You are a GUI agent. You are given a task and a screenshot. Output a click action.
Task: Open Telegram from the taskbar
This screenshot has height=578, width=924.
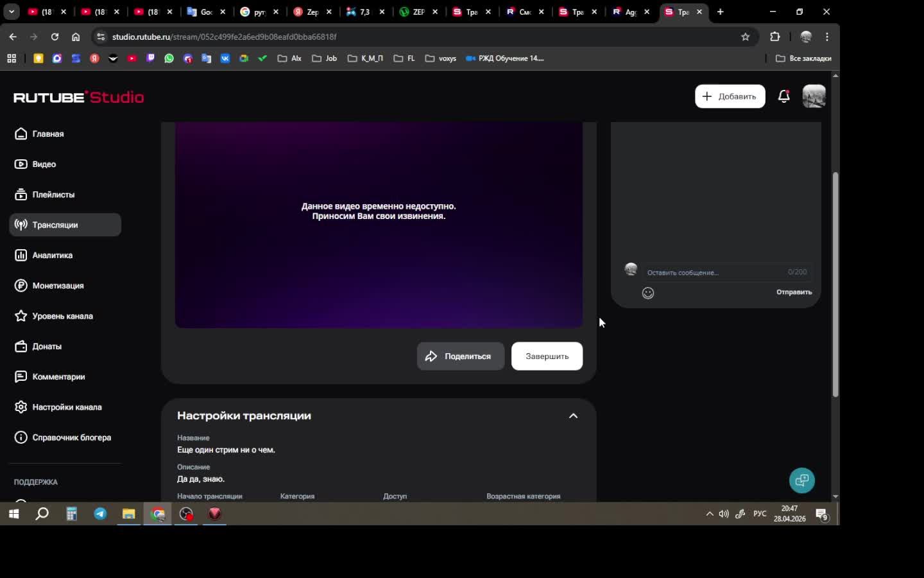point(101,514)
